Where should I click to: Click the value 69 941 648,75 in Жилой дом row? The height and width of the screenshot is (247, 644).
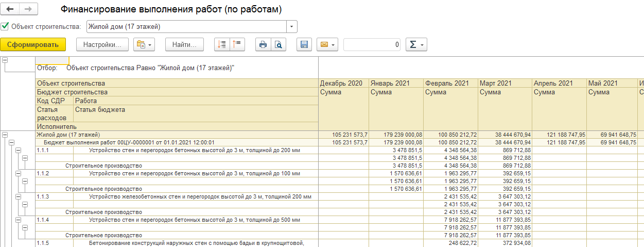point(619,135)
